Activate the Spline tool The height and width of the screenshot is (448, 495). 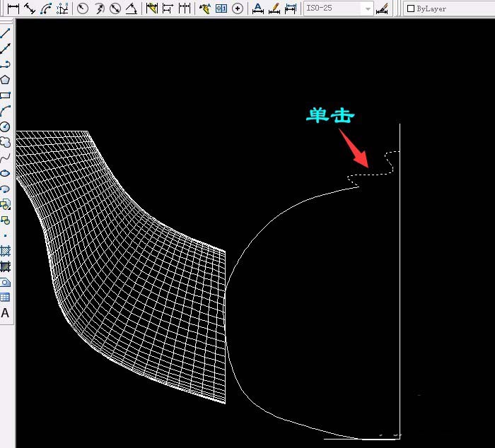tap(5, 158)
